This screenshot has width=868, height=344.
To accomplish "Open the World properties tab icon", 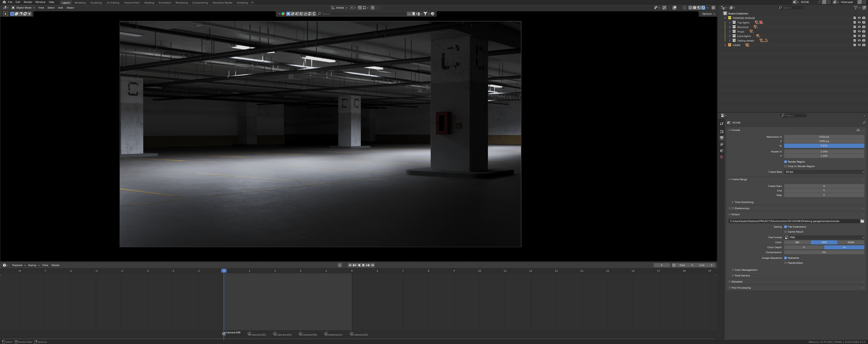I will click(722, 157).
